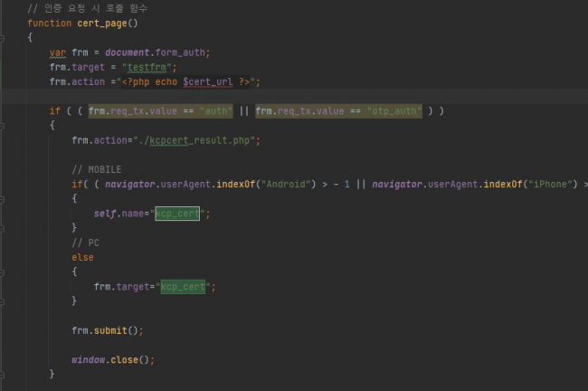Click the $cert_url variable
Screen dimensions: 588x391
point(208,81)
